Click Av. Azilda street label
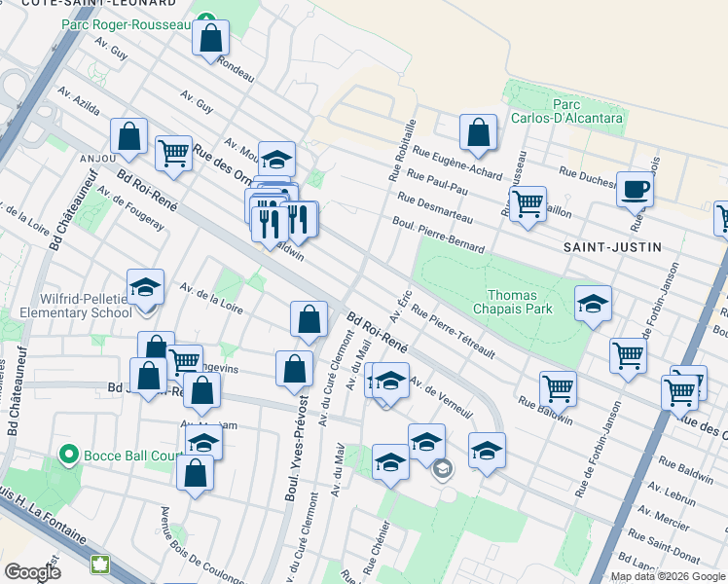The image size is (728, 584). pyautogui.click(x=79, y=100)
